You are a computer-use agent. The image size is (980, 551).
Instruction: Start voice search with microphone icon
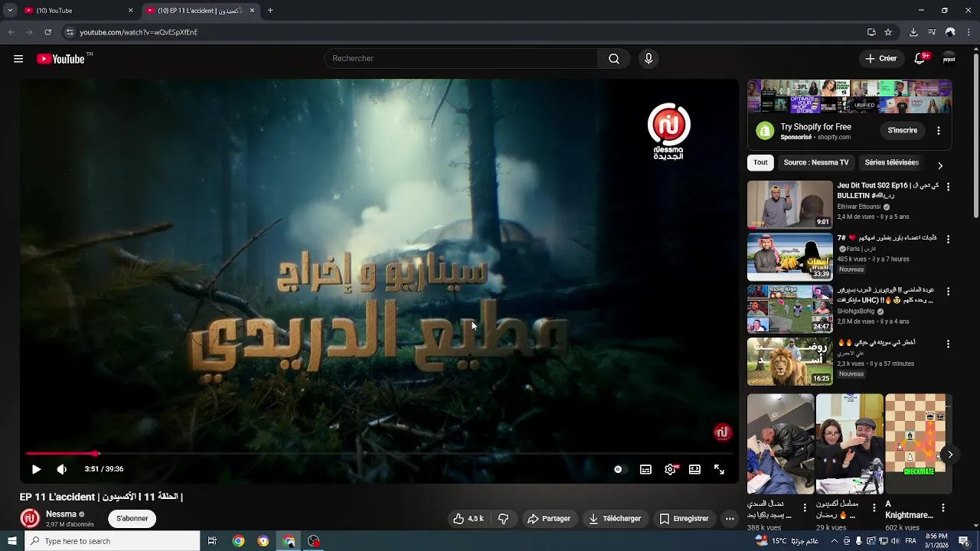[x=648, y=59]
